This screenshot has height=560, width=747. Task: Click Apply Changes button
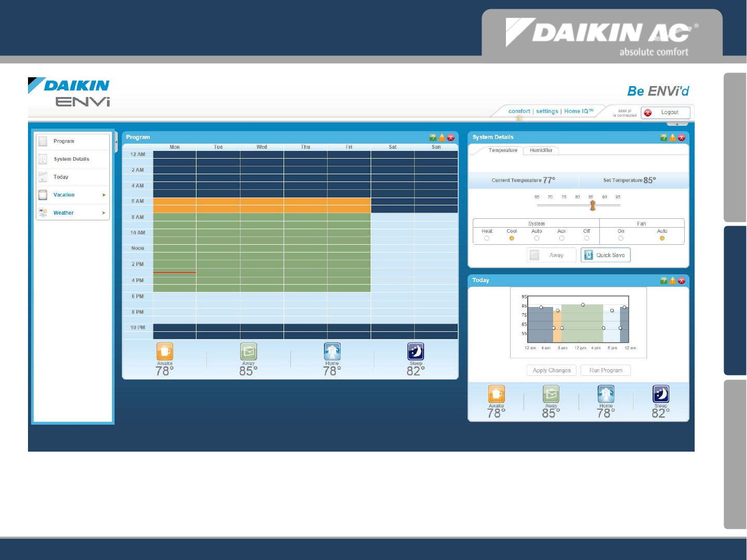click(x=552, y=370)
